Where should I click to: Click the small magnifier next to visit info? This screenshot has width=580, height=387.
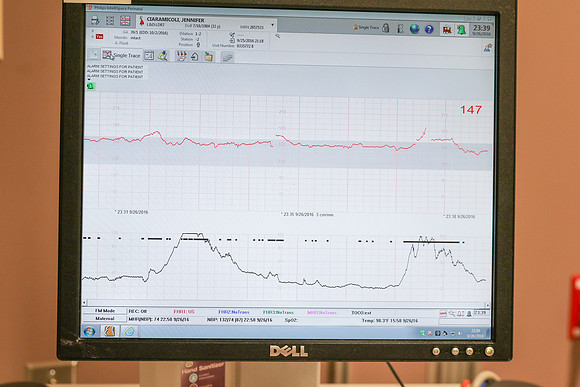(x=277, y=36)
